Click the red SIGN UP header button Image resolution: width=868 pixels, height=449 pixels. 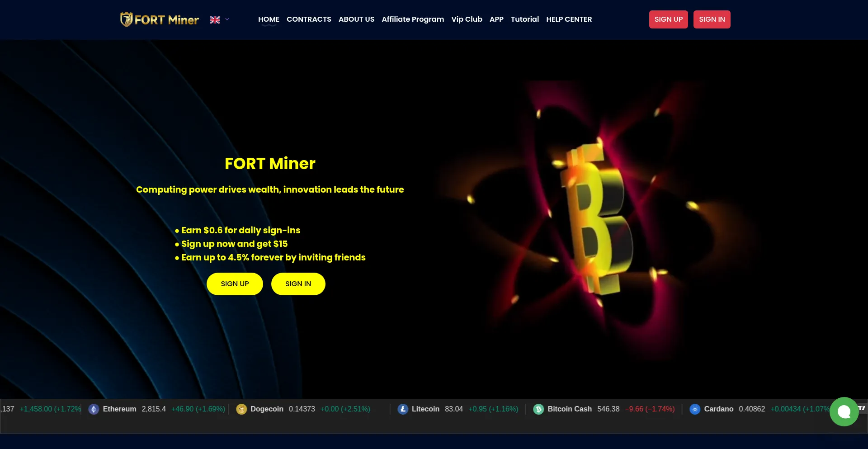[669, 19]
